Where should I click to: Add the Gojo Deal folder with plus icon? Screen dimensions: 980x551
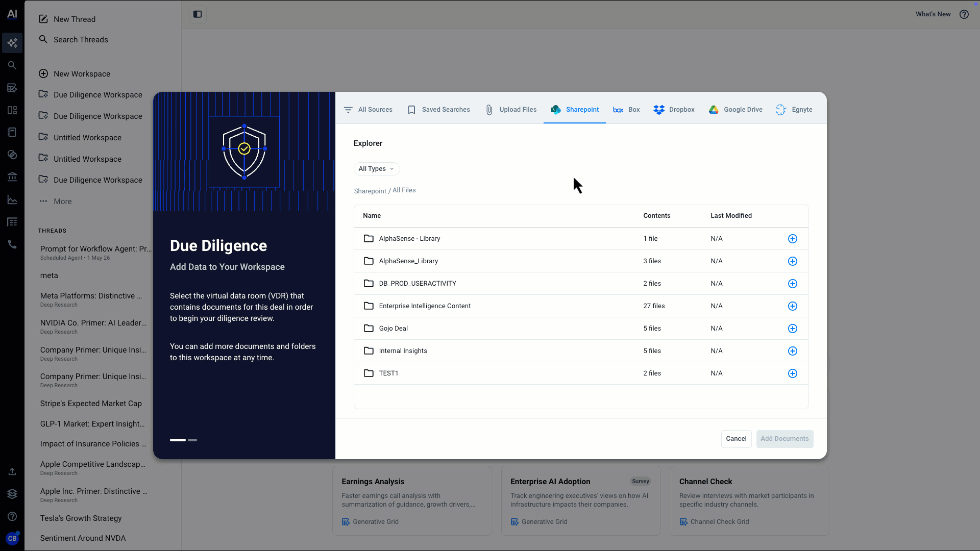tap(793, 329)
